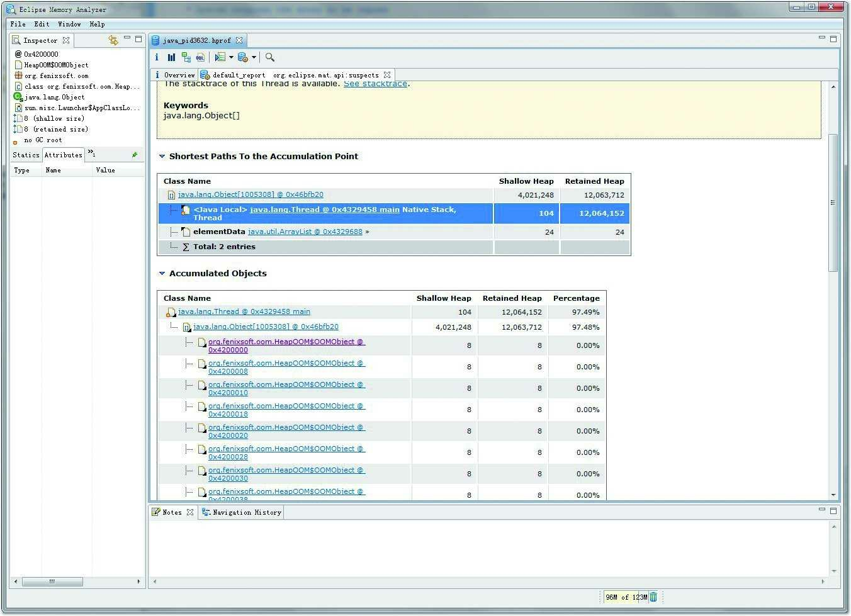
Task: Open the OOMObject @ 0x4200028 link
Action: coord(286,452)
